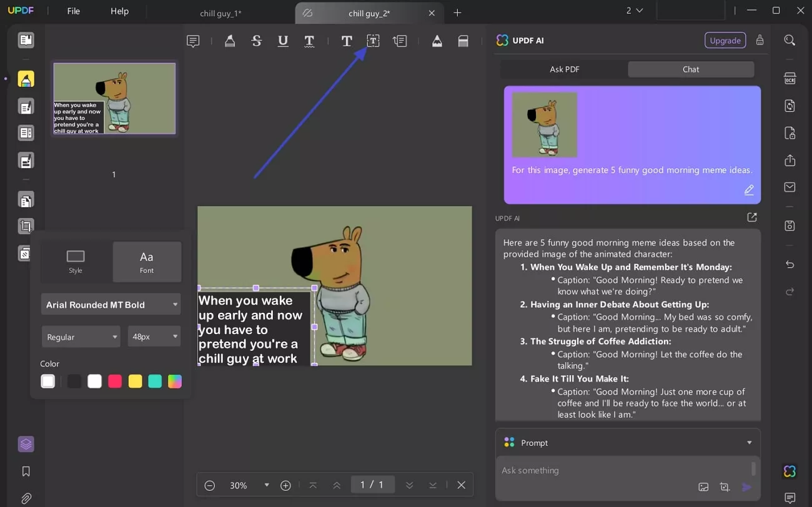This screenshot has height=507, width=812.
Task: Attach an image to the AI prompt
Action: click(703, 487)
